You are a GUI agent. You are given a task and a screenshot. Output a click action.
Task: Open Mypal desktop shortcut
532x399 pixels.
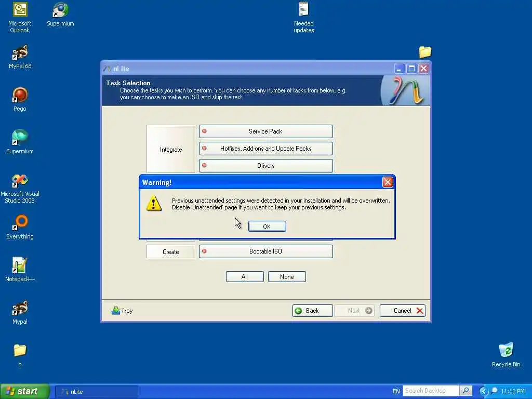click(20, 312)
